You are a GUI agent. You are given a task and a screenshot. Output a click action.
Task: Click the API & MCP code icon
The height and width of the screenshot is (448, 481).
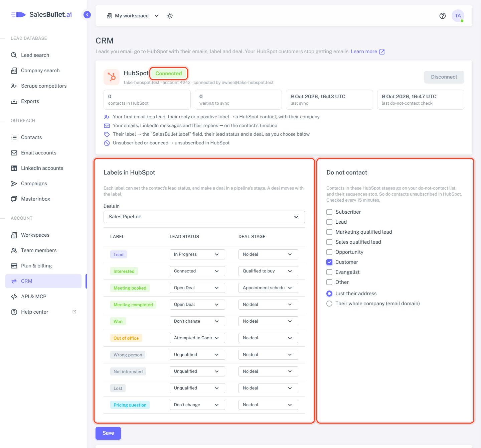click(x=14, y=297)
